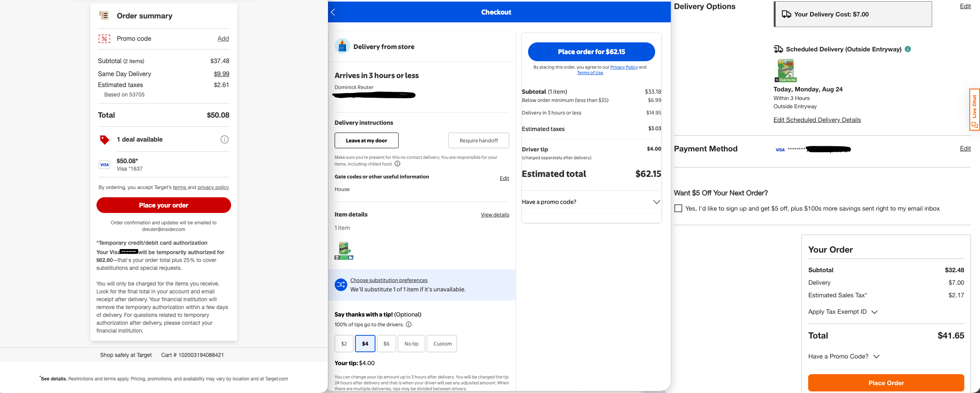The width and height of the screenshot is (980, 393).
Task: Click the Total $50.08 amount
Action: 218,115
